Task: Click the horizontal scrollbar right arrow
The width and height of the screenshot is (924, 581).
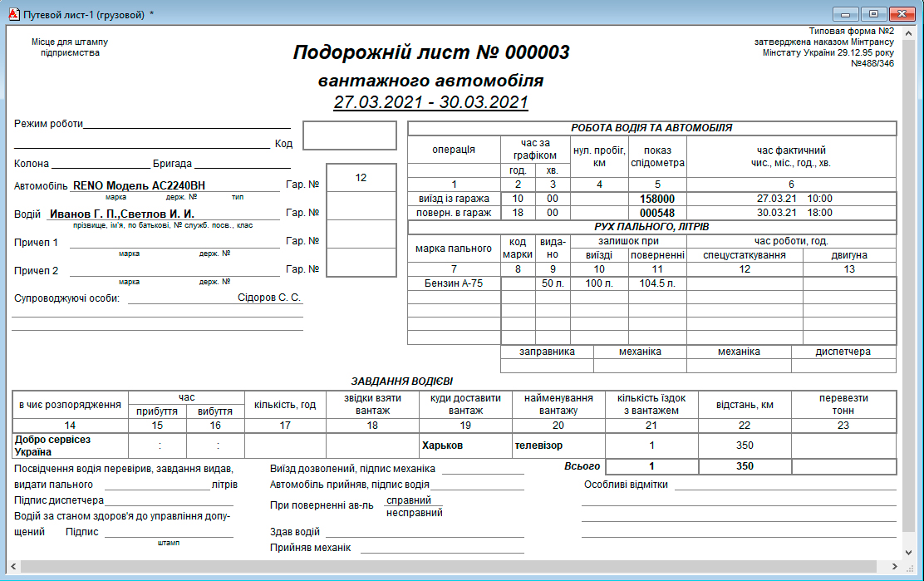Action: (895, 566)
